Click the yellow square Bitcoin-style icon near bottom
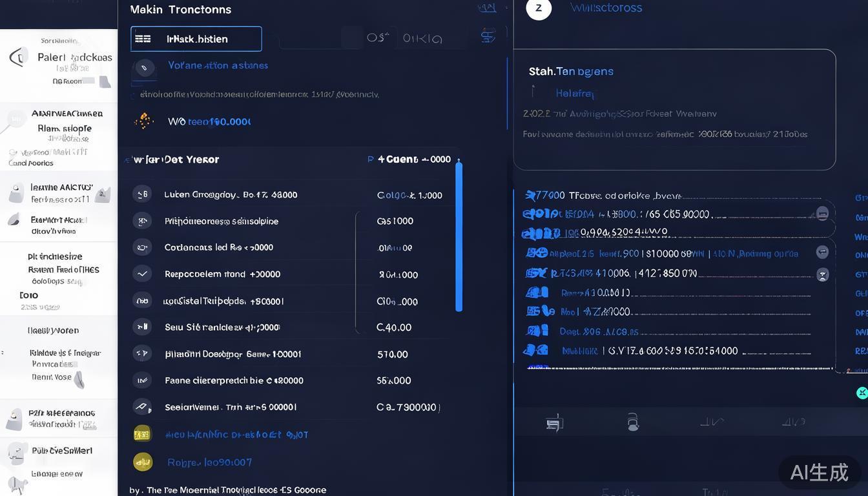This screenshot has width=868, height=496. click(x=142, y=434)
